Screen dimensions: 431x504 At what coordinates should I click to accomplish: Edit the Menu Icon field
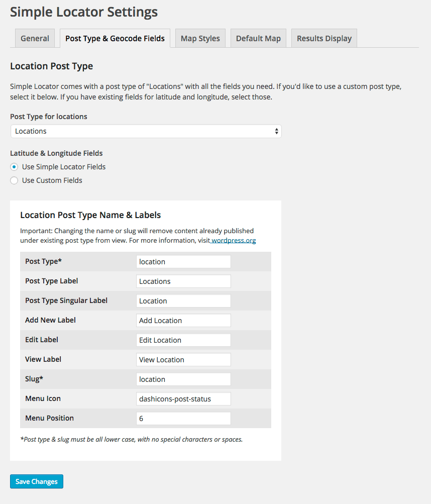click(183, 399)
